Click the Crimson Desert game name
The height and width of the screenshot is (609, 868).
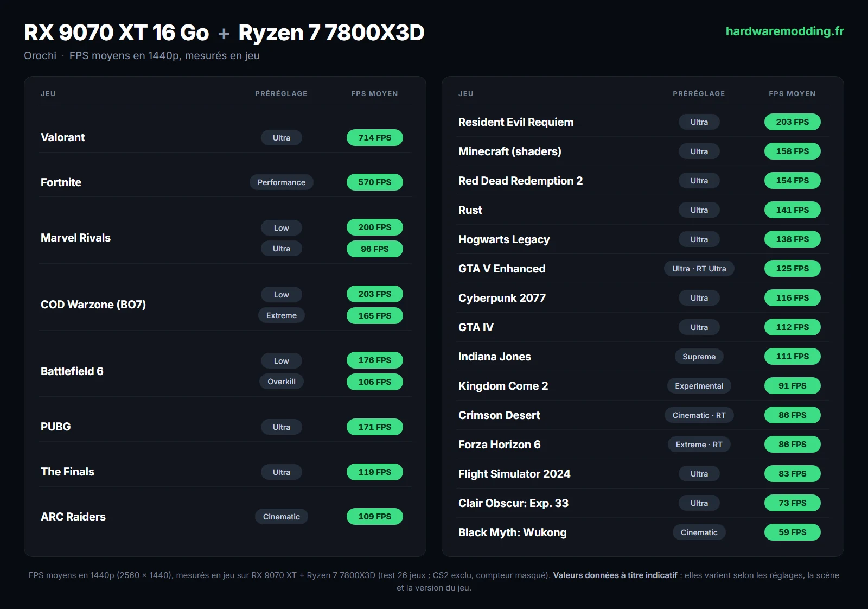click(x=499, y=415)
